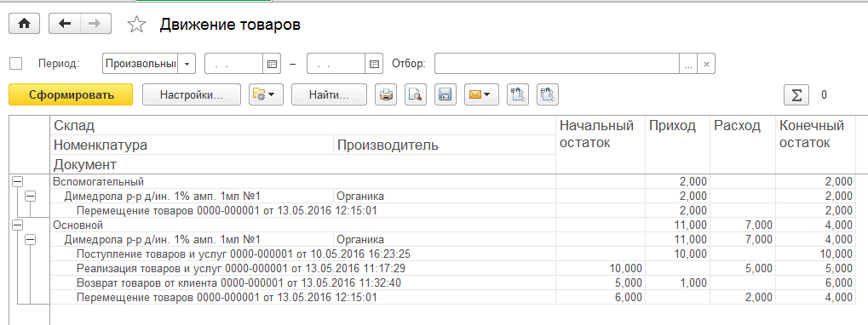Click the Сформировать button
Viewport: 868px width, 325px height.
coord(71,94)
